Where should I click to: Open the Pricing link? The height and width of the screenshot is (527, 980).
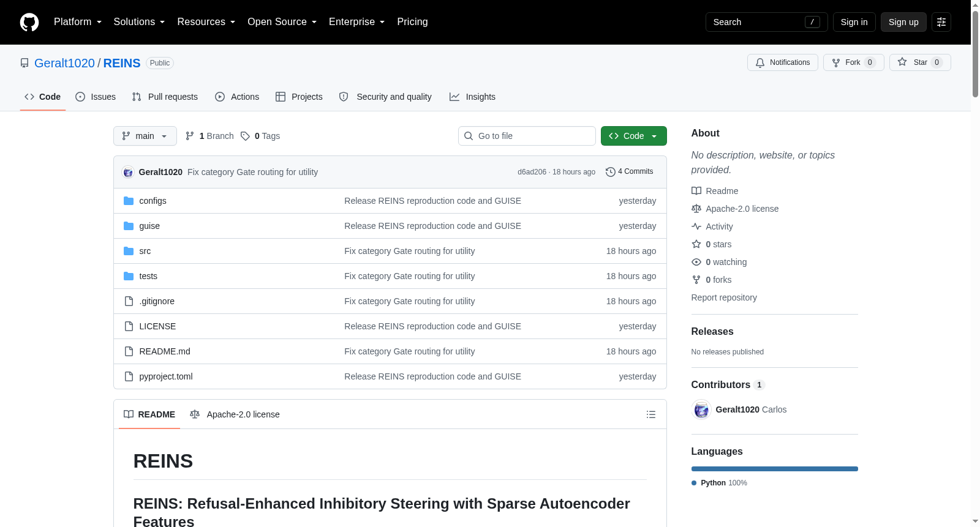(x=412, y=22)
